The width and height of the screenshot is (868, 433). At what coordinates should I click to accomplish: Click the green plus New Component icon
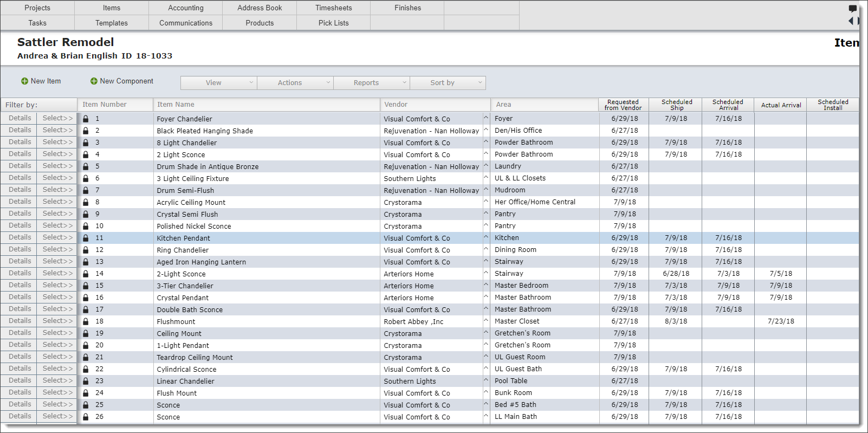pos(94,81)
